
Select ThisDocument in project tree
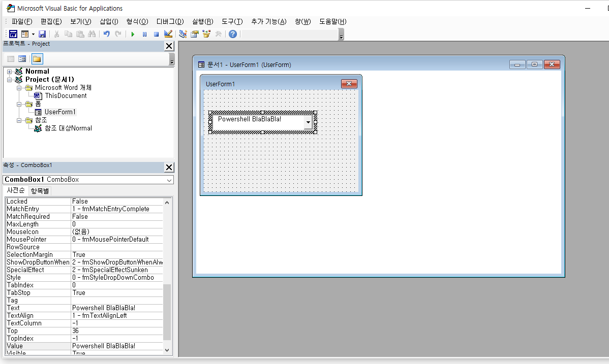66,96
